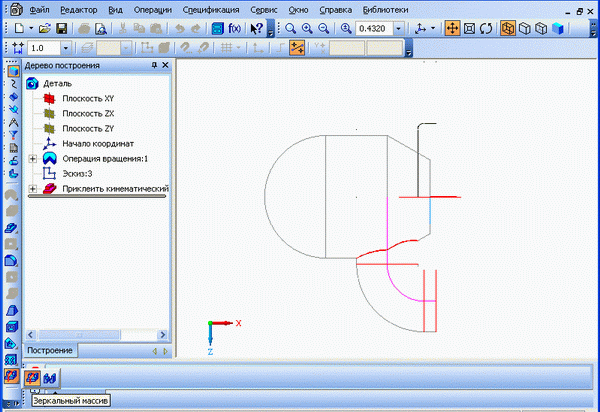
Task: Expand the Операция вращения:1 tree node
Action: click(35, 158)
